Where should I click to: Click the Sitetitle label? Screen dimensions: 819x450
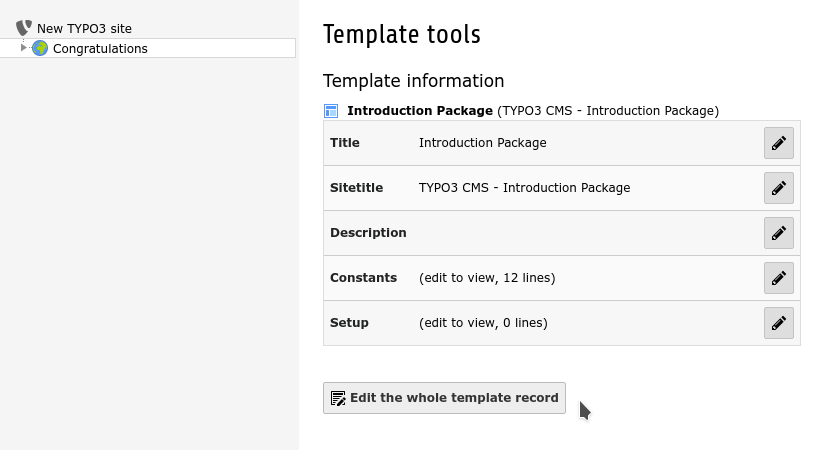pos(356,187)
